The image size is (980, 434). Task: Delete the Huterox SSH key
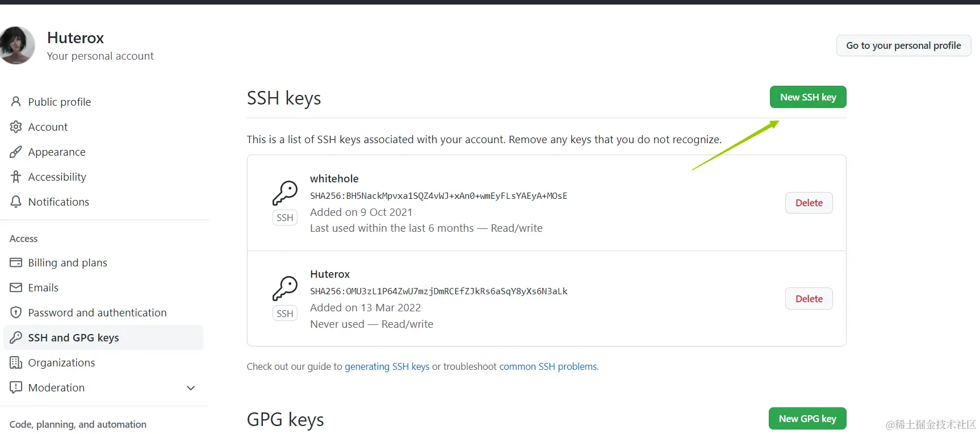tap(809, 299)
